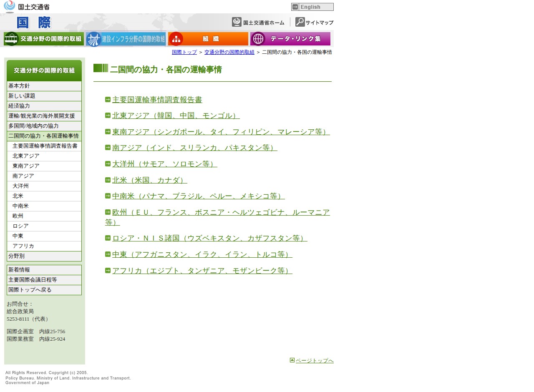
Task: Open sidebar sub-item 中東
Action: (44, 236)
